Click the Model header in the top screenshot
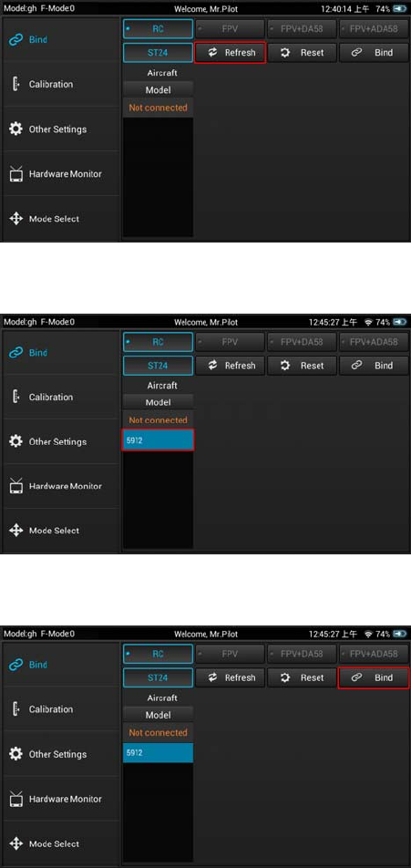This screenshot has height=868, width=411. (x=159, y=89)
